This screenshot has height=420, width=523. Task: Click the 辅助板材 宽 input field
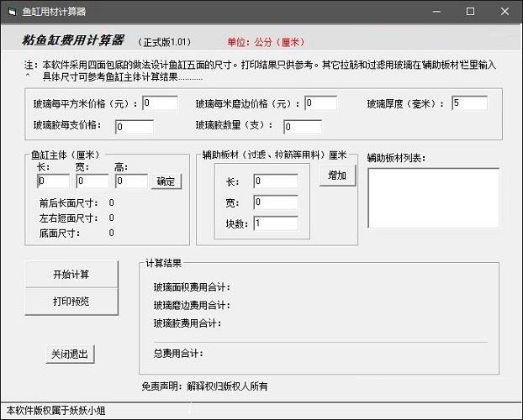tap(275, 202)
